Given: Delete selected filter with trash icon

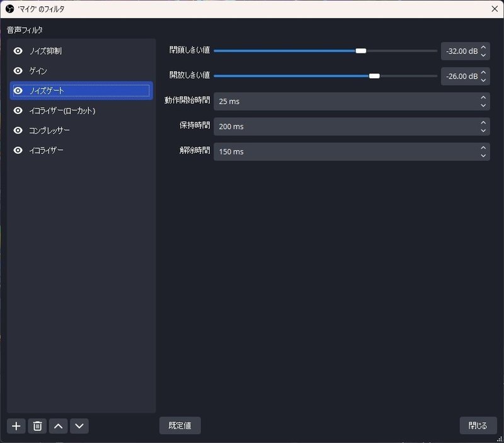Looking at the screenshot, I should (x=37, y=426).
